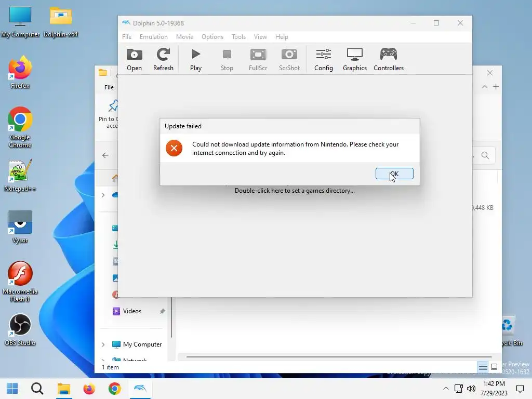532x399 pixels.
Task: Open the Windows Start menu
Action: pos(12,389)
